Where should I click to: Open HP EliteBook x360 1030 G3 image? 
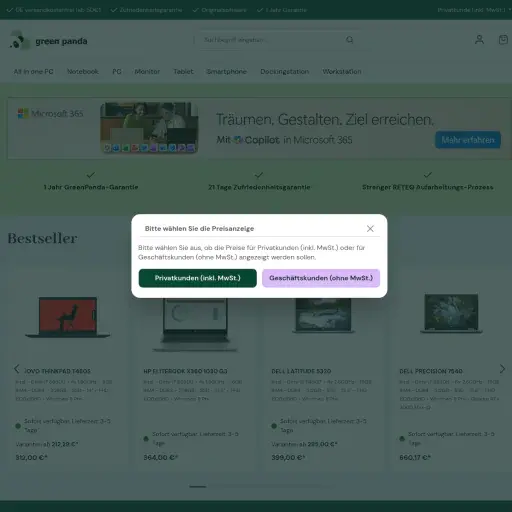click(x=195, y=325)
